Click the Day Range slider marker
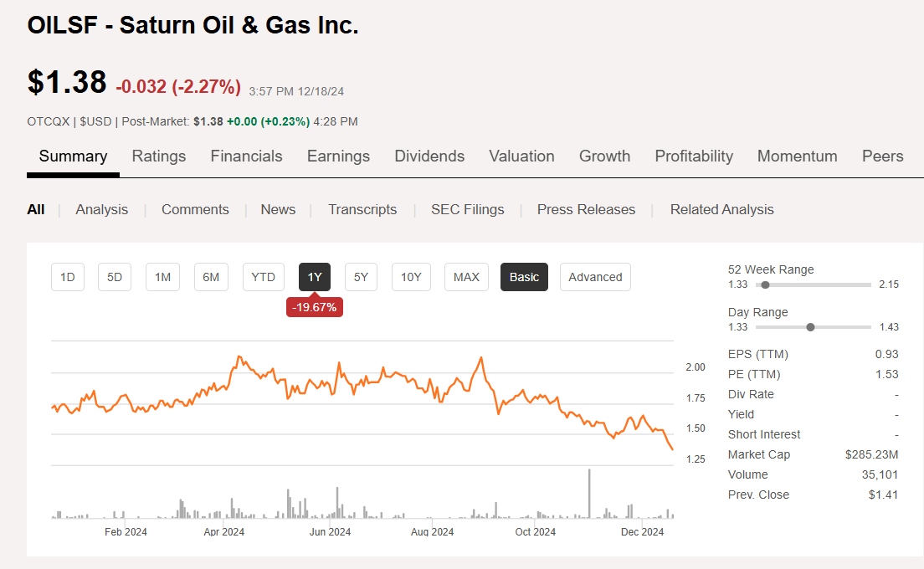Screen dimensions: 924x569 pos(810,326)
